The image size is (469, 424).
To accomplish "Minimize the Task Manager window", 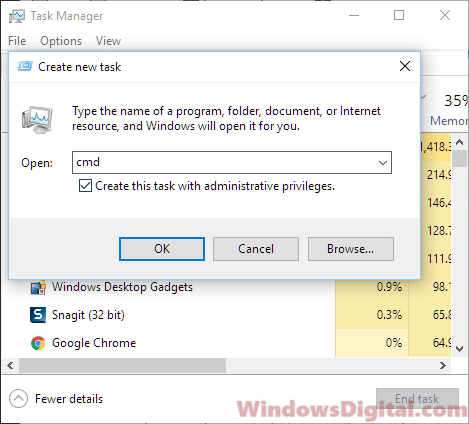I will pos(354,15).
